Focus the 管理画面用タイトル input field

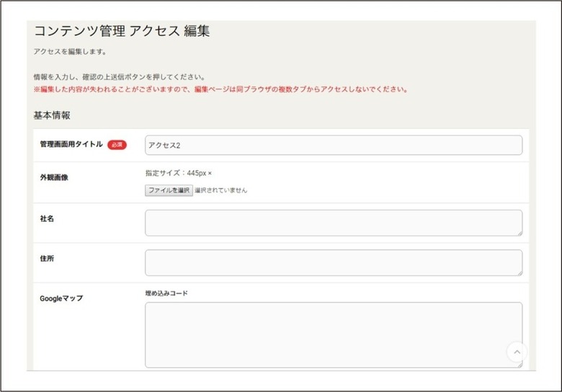[x=334, y=145]
